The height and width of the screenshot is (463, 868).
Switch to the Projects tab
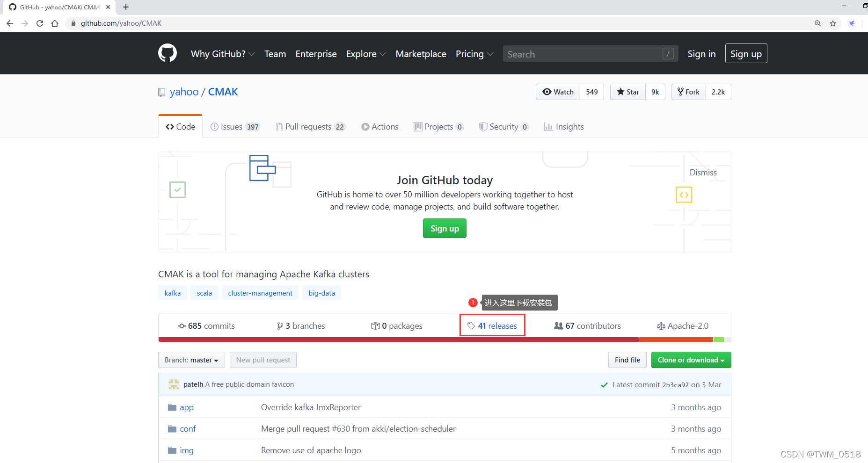point(439,127)
